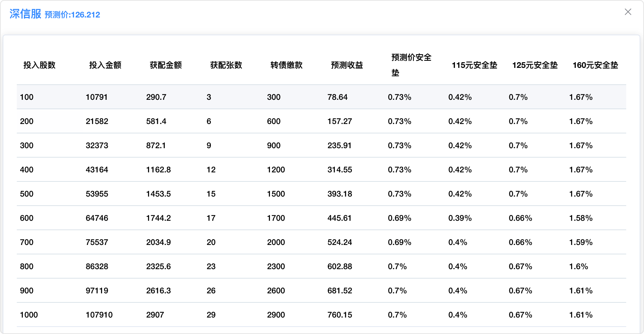Screen dimensions: 644x334
Task: Click the 深信服 stock name title
Action: (25, 14)
